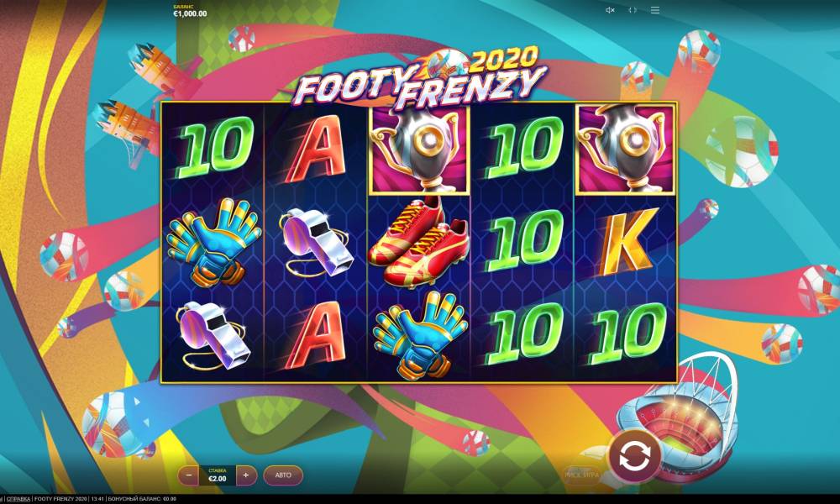Click the trophy symbol on the fifth reel
This screenshot has width=840, height=504.
point(625,149)
